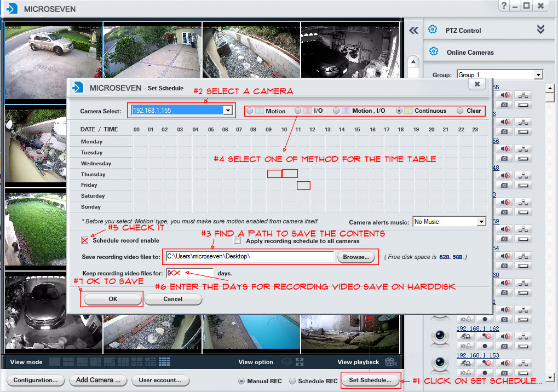Open View playback film reel icon
558x392 pixels.
pyautogui.click(x=391, y=362)
